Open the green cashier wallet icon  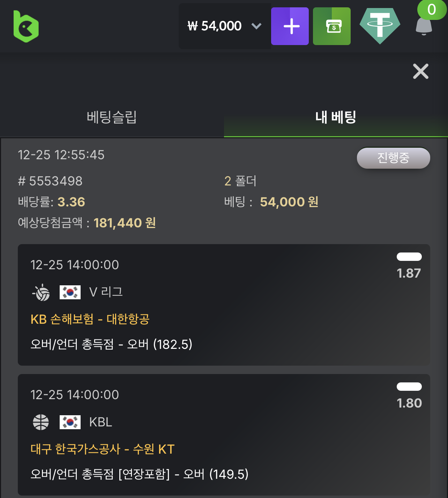(331, 26)
